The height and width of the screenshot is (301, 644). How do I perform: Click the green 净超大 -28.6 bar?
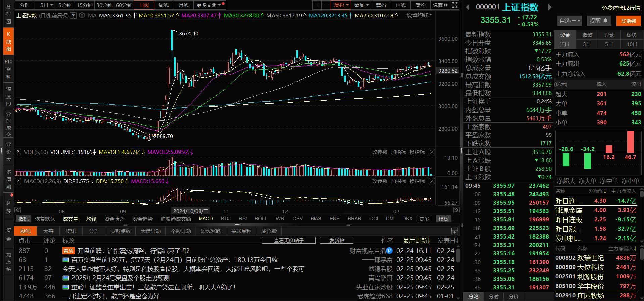tap(566, 160)
